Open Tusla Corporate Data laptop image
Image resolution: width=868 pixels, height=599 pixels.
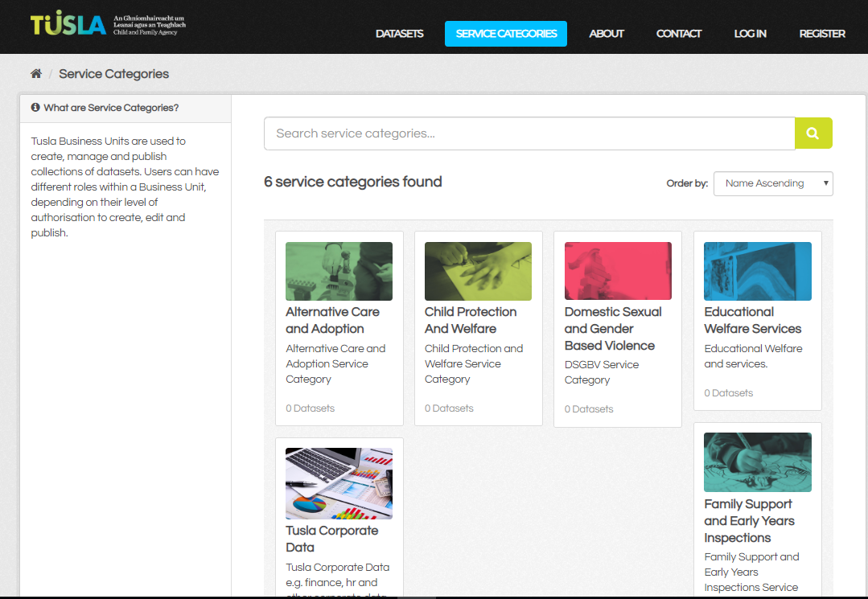pyautogui.click(x=339, y=483)
